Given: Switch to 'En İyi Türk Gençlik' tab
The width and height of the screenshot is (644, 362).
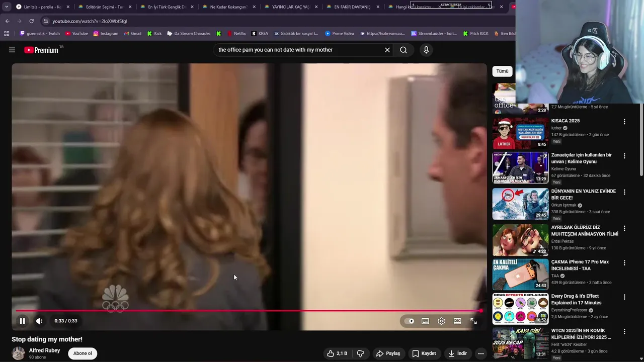Looking at the screenshot, I should coord(167,7).
